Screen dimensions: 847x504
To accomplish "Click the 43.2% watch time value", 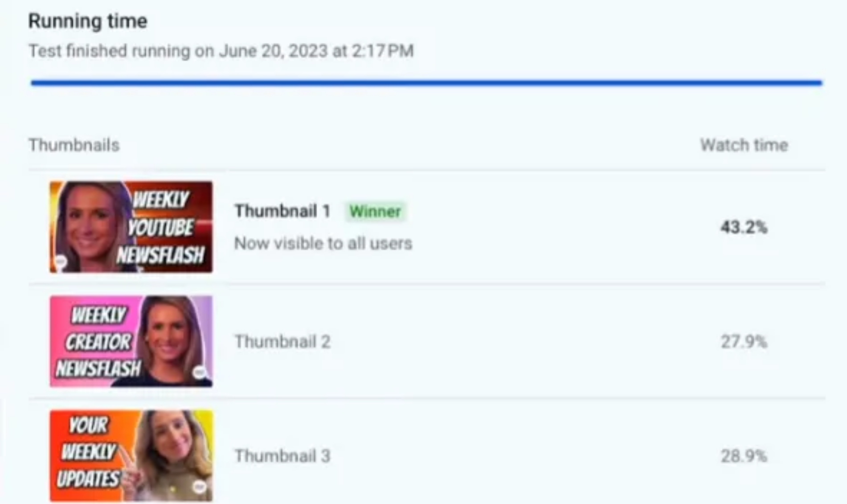I will coord(744,227).
